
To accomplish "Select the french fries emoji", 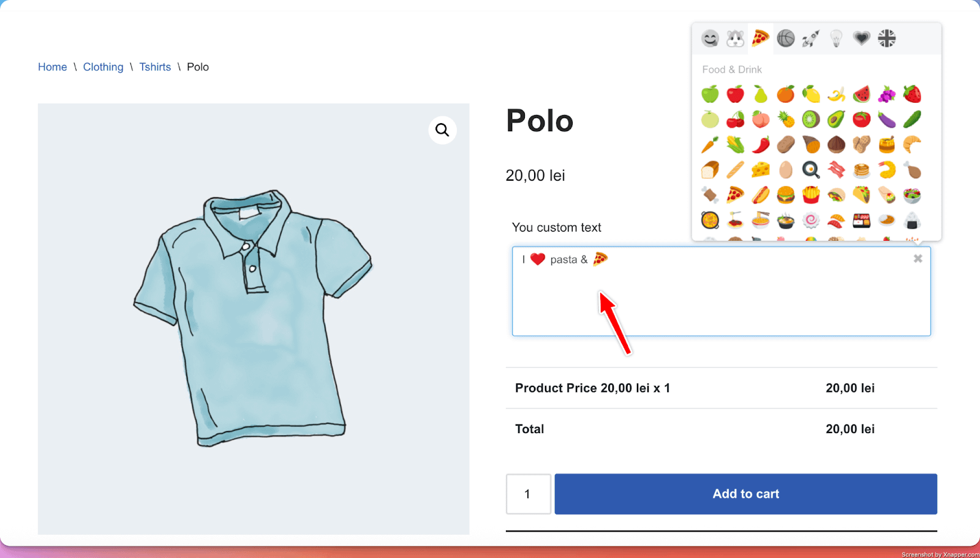I will pos(811,195).
